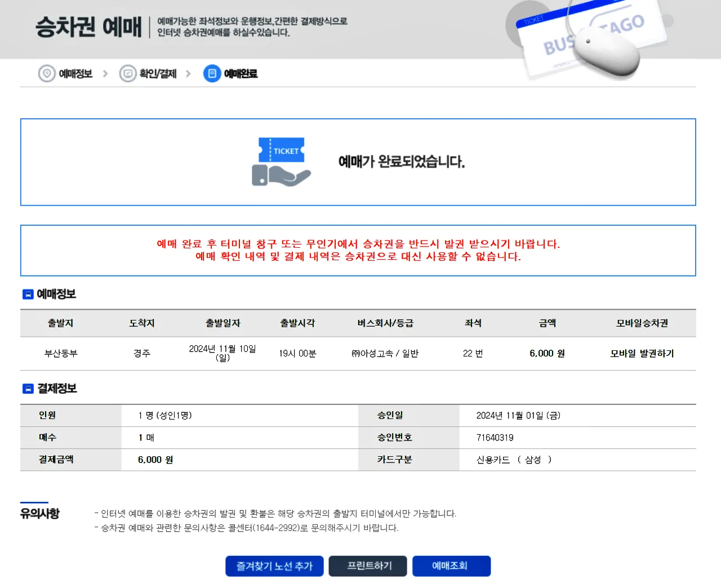
Task: Click the 유의사항 heading
Action: (39, 513)
